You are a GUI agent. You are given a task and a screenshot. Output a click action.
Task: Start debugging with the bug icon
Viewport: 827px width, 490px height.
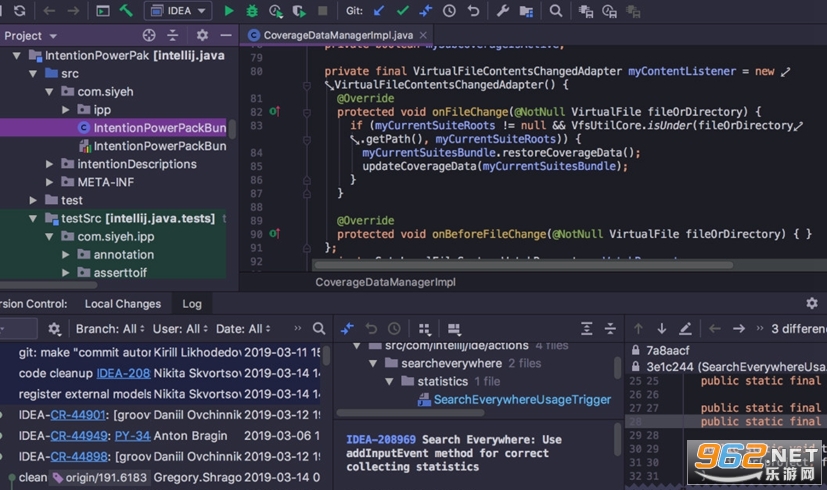252,11
